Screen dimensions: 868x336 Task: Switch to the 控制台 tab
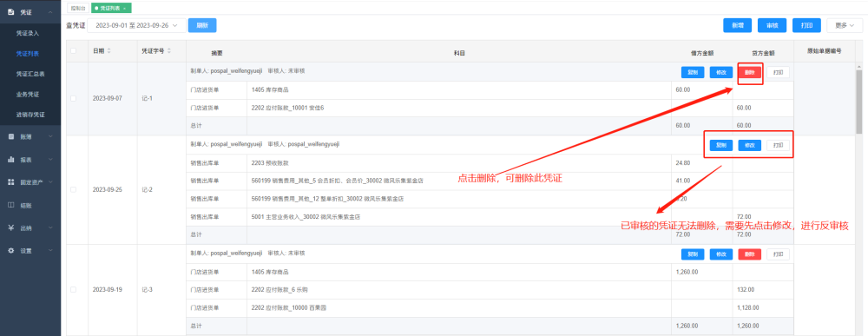[78, 9]
